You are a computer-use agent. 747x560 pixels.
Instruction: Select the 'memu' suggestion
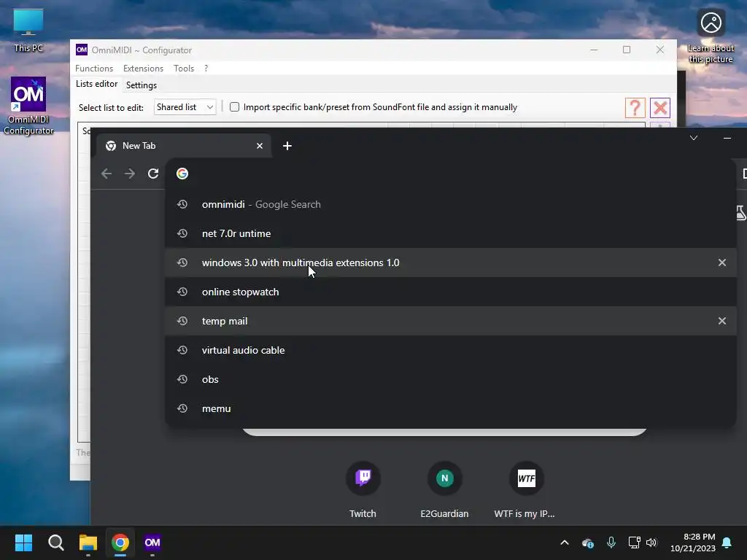tap(451, 408)
